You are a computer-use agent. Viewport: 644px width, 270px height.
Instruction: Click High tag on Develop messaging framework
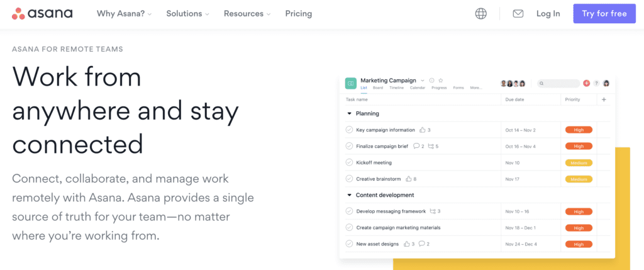[x=579, y=211]
